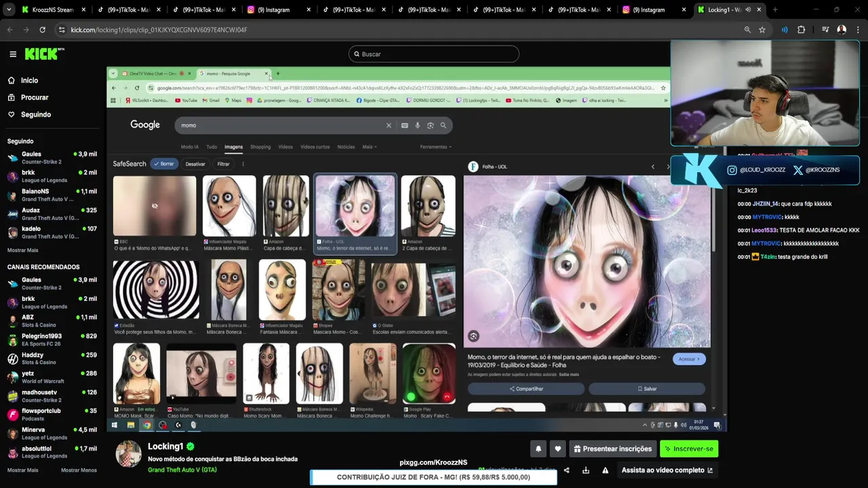Open the Chrome zoom magnifier icon

(747, 30)
